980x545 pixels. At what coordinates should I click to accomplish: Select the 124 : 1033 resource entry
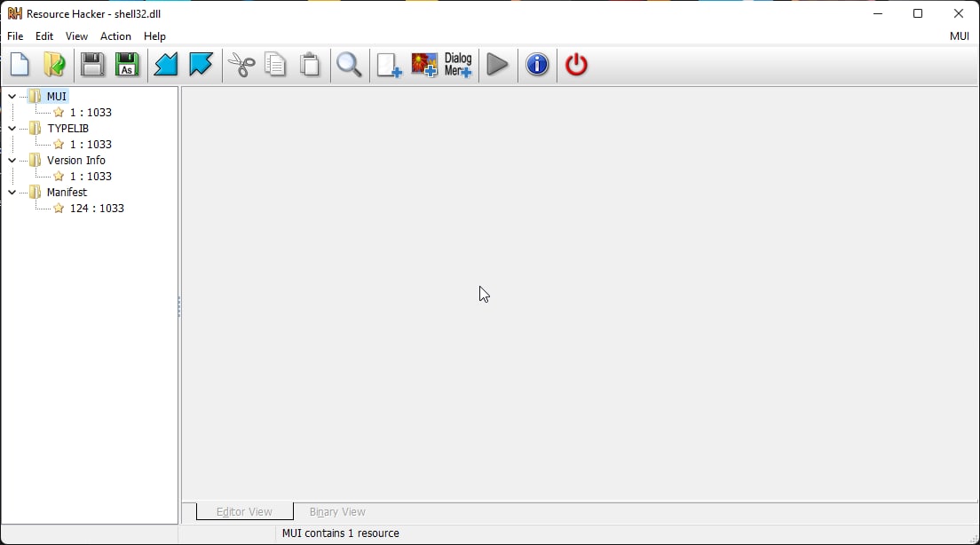(97, 208)
